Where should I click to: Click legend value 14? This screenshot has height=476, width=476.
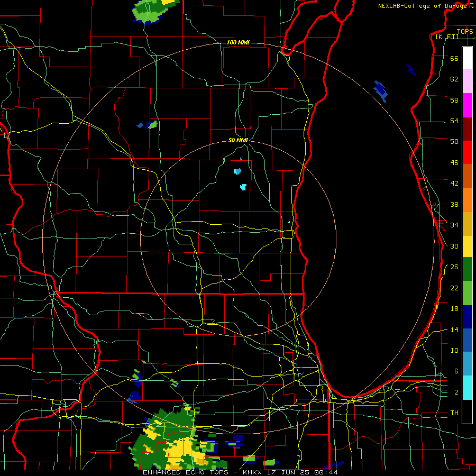454,330
